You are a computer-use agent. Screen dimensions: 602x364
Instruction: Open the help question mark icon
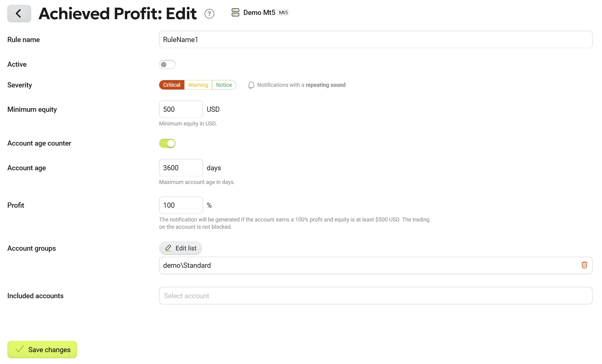pos(209,14)
